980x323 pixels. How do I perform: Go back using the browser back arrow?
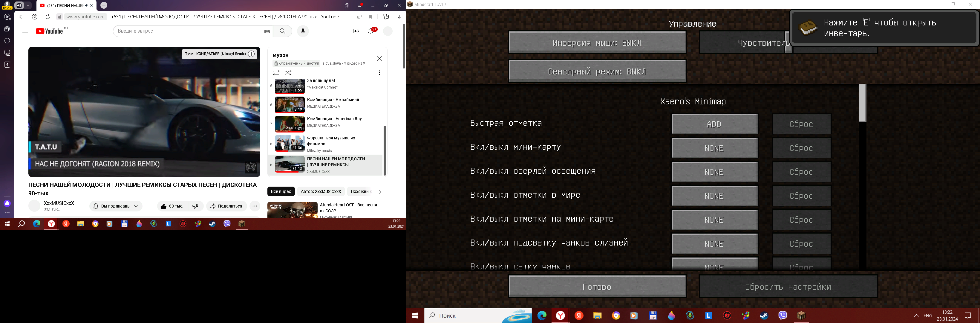[21, 17]
